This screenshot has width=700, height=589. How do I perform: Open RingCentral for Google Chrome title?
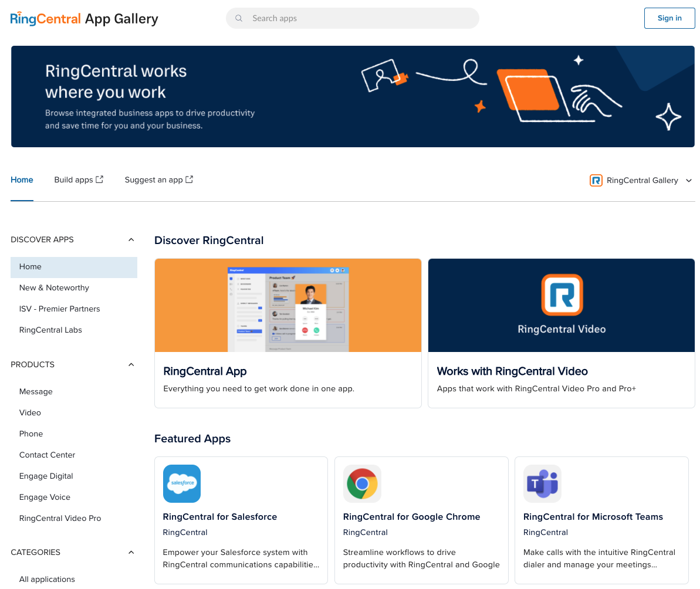click(x=411, y=517)
